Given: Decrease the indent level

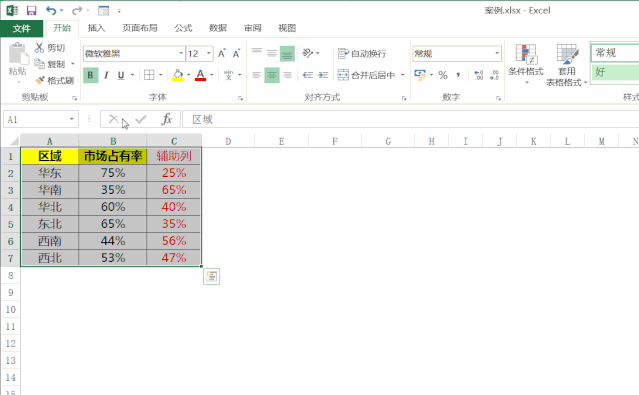Looking at the screenshot, I should pyautogui.click(x=308, y=75).
